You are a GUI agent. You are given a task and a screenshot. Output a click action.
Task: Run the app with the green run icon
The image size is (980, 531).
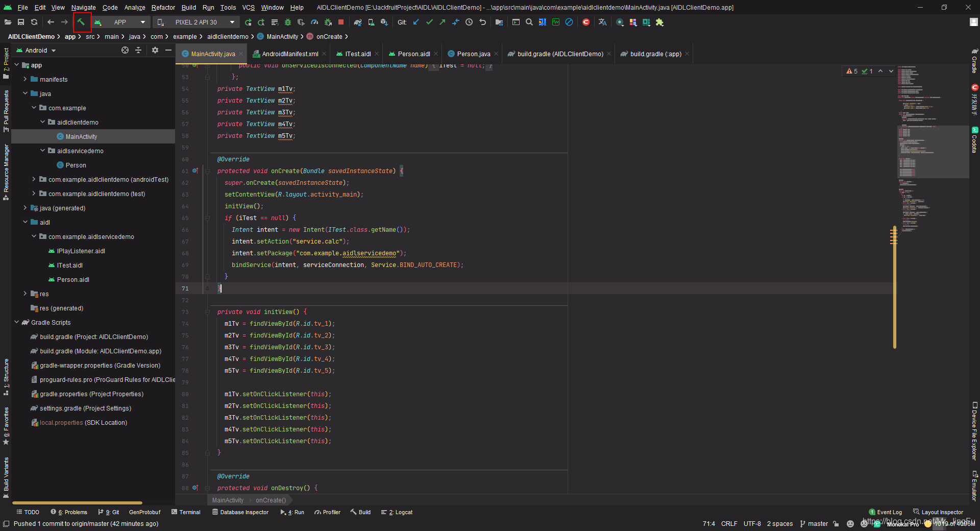click(x=248, y=22)
